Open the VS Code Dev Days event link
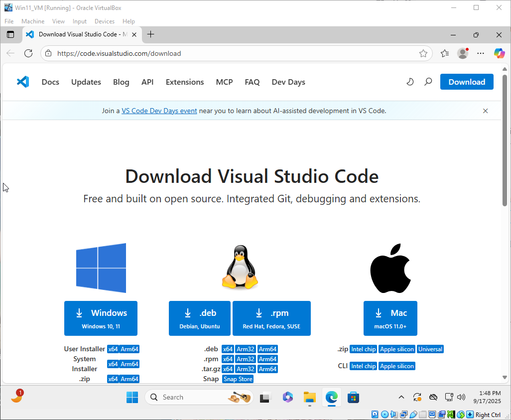 [159, 111]
